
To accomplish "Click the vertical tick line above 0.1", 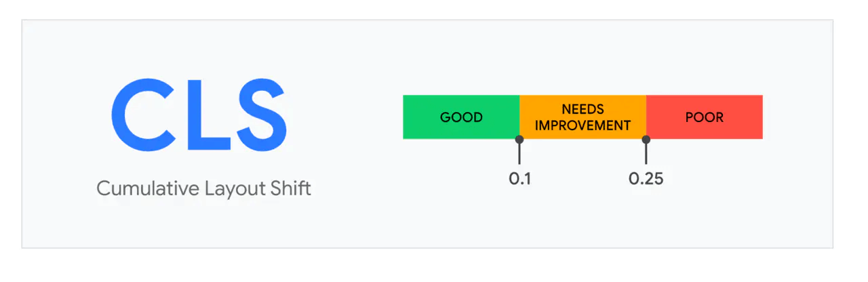I will click(519, 154).
